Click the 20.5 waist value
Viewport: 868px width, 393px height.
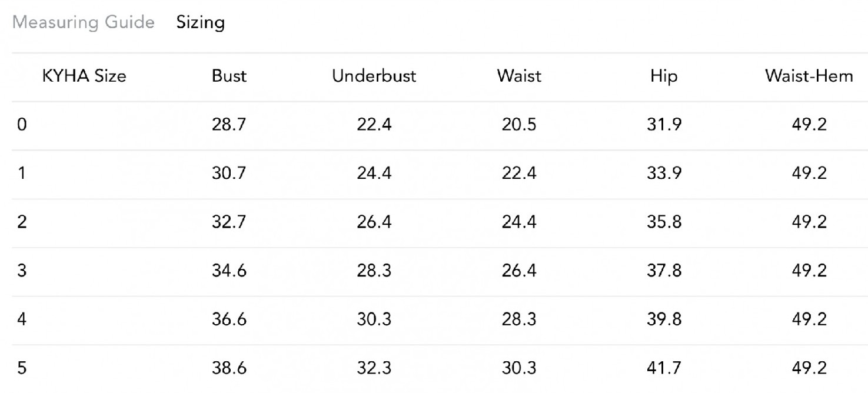click(x=518, y=125)
